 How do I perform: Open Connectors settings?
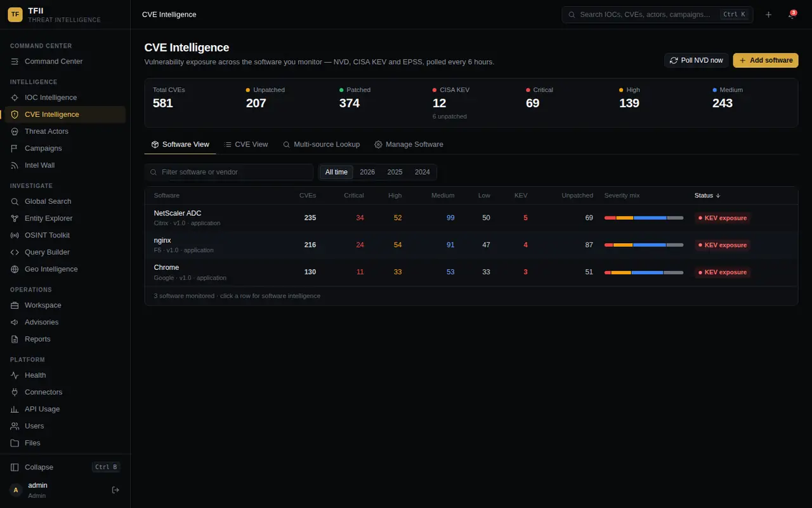point(65,392)
